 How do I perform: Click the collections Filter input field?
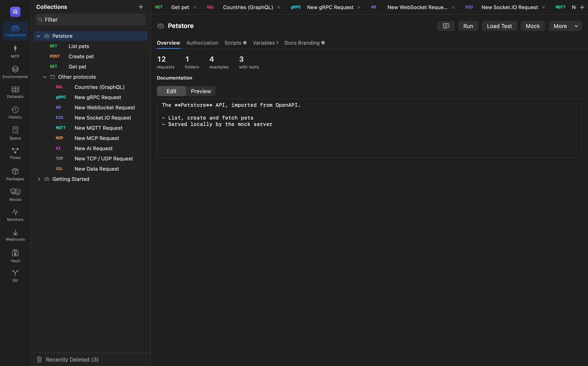(91, 20)
